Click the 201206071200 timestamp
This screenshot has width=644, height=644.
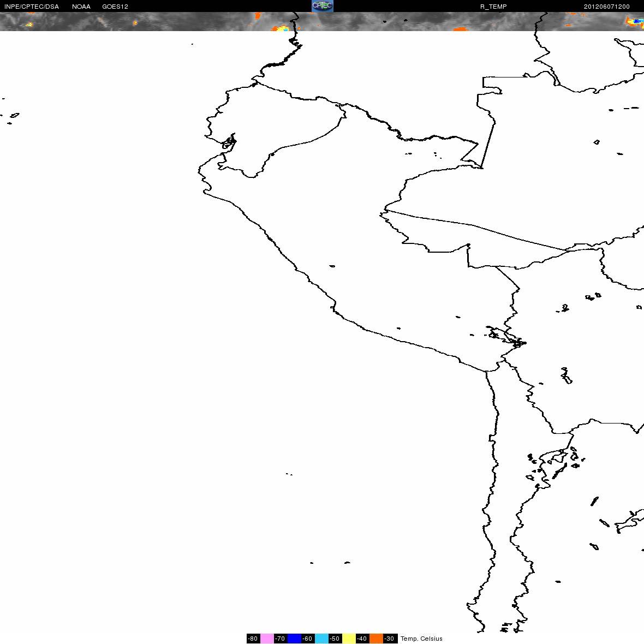pyautogui.click(x=607, y=7)
